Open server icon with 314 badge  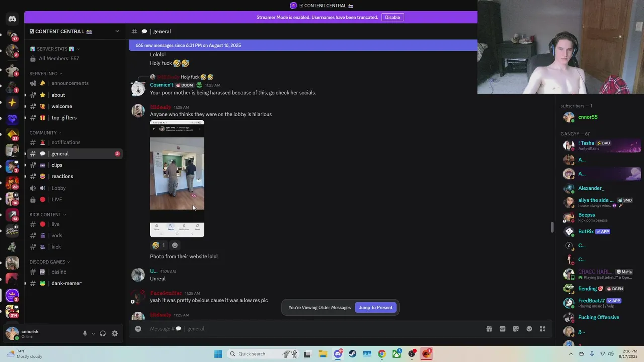[12, 311]
